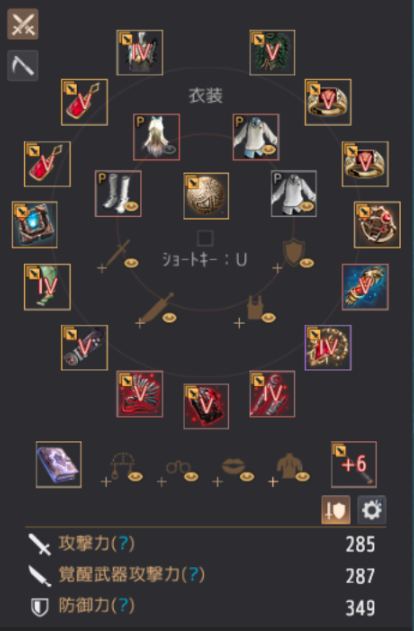Click the help mark beside 攻撃力

123,543
